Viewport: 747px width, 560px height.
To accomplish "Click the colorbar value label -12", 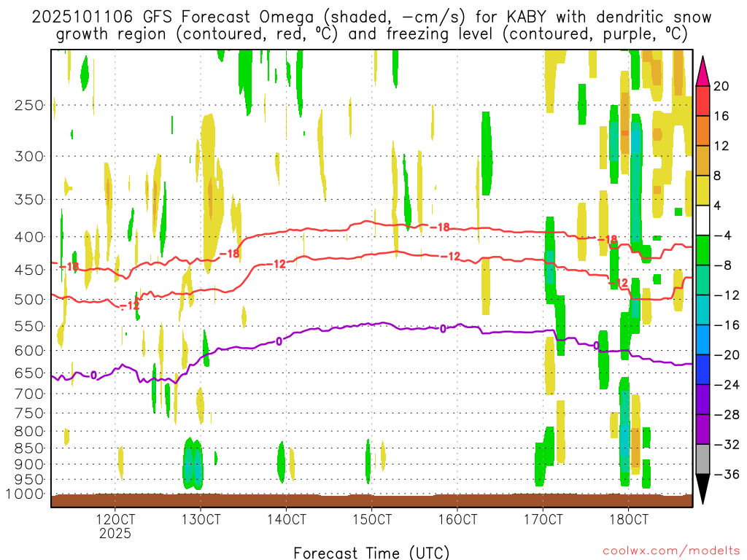I will (727, 295).
